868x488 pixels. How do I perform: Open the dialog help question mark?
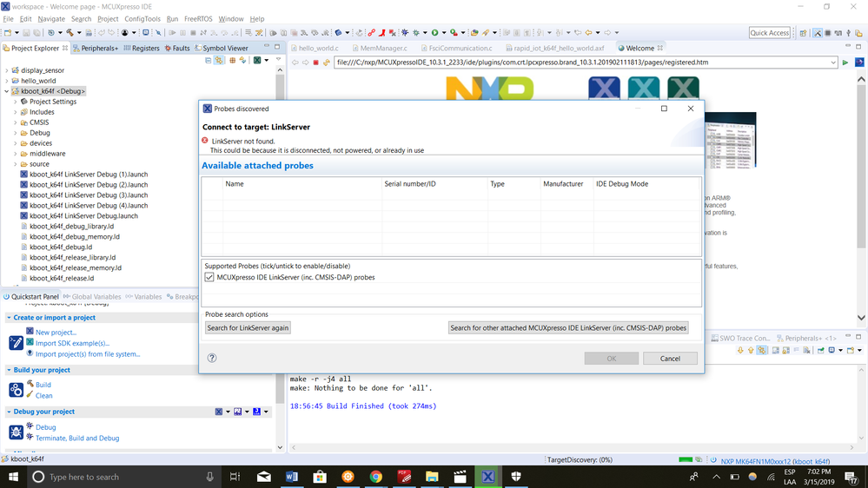tap(212, 358)
